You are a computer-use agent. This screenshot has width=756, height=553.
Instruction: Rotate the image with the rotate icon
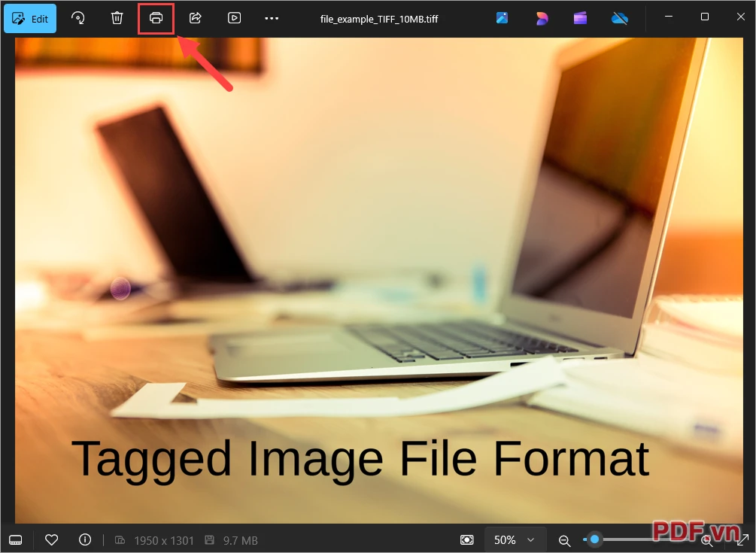[x=77, y=18]
